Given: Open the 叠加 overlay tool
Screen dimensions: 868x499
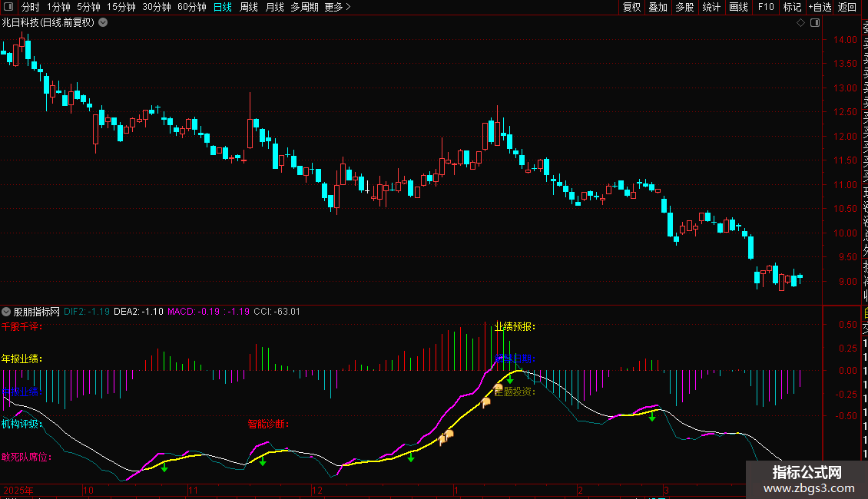Looking at the screenshot, I should pos(658,7).
